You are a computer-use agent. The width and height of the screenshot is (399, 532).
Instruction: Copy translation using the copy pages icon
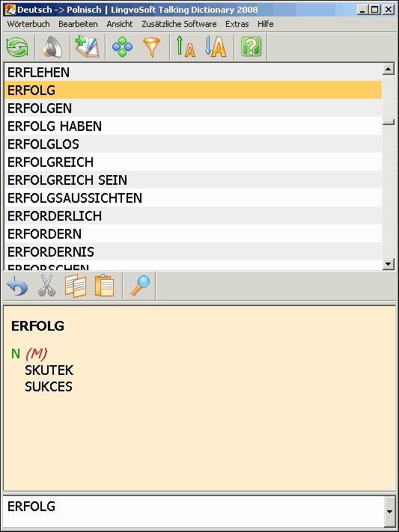pos(76,286)
